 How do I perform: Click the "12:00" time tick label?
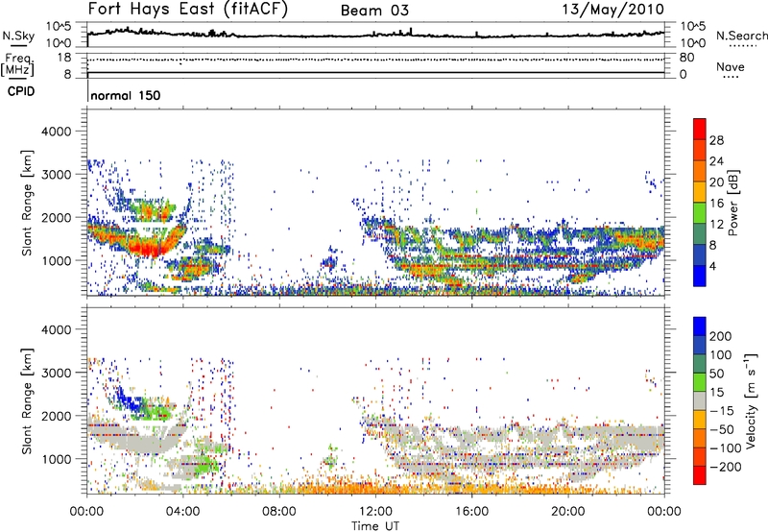pyautogui.click(x=375, y=512)
